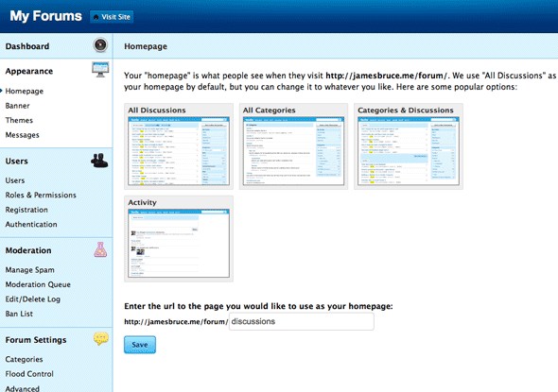Click the Homepage page title
The height and width of the screenshot is (392, 558).
(146, 46)
